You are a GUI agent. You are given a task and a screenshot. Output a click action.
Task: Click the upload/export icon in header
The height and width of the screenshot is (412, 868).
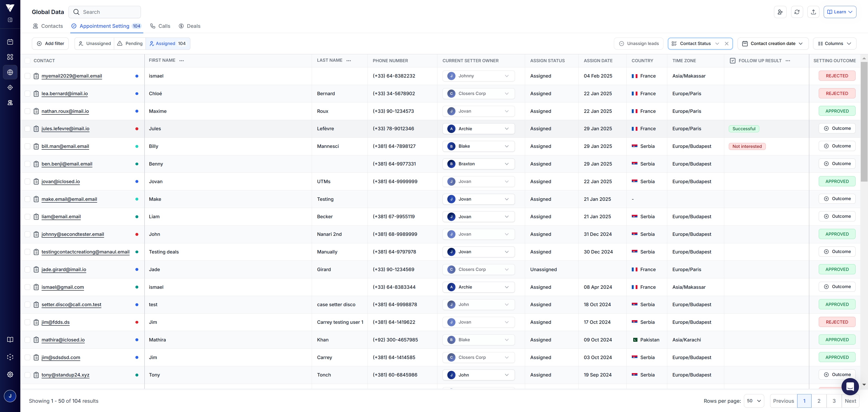point(813,12)
